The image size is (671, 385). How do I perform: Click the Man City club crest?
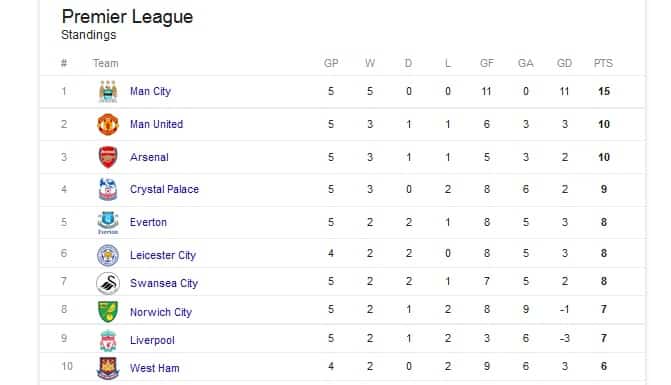click(108, 91)
